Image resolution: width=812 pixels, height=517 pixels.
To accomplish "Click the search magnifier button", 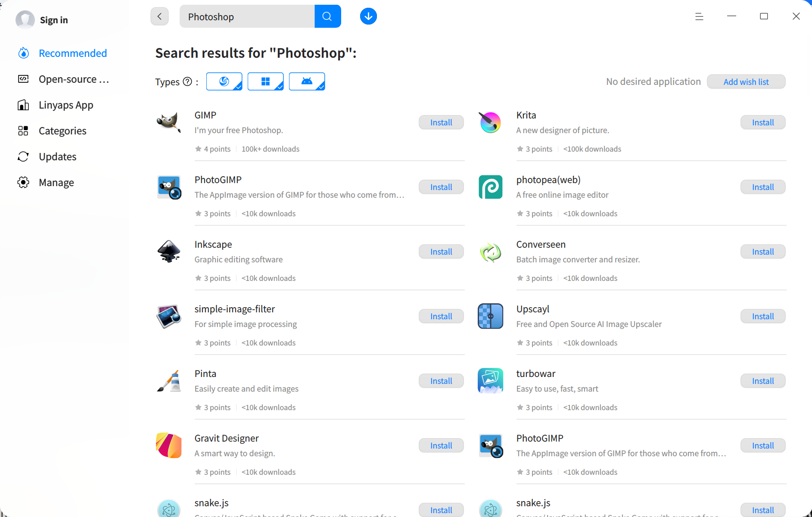I will 327,16.
